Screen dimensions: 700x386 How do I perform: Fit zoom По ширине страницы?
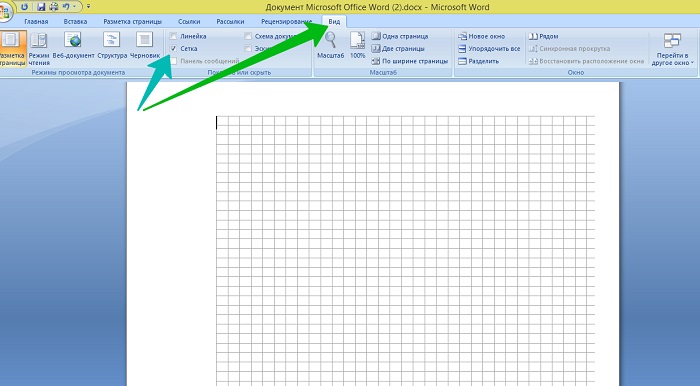tap(410, 61)
